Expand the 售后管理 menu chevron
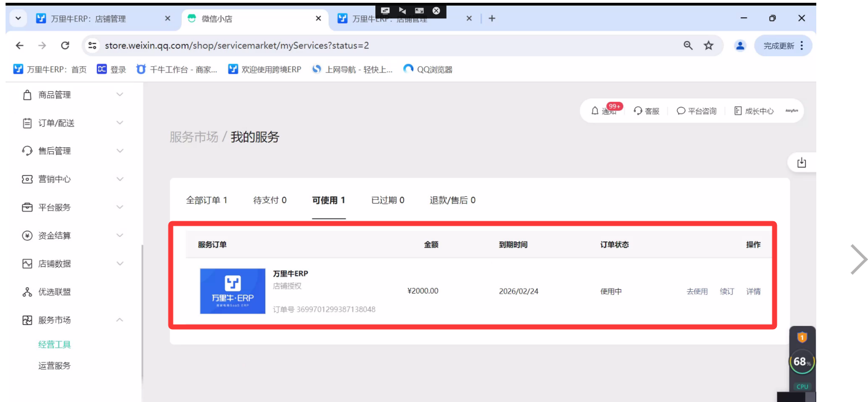The height and width of the screenshot is (402, 868). click(x=120, y=151)
